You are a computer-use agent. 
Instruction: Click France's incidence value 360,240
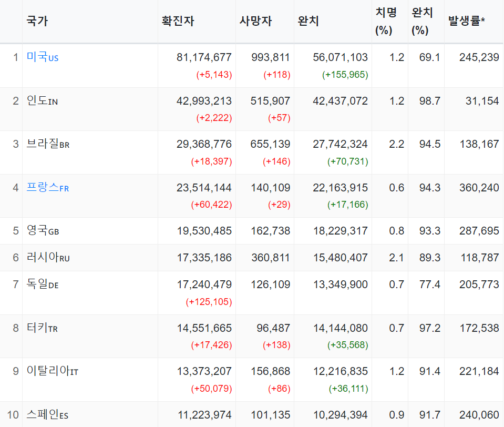479,187
